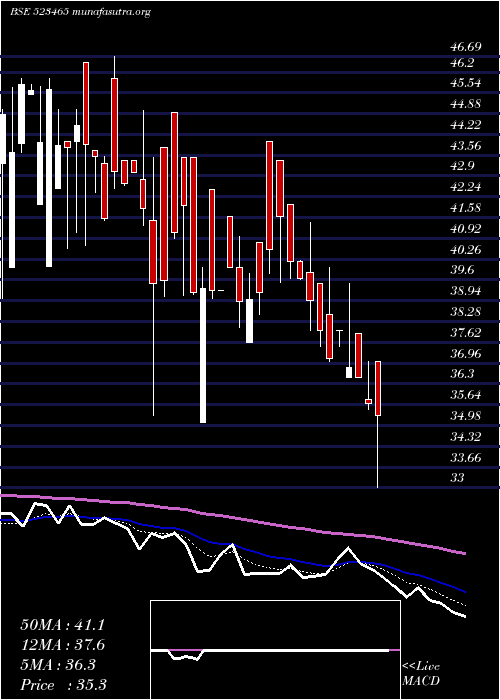500x700 pixels.
Task: Click the 35.64 price axis label
Action: (464, 395)
